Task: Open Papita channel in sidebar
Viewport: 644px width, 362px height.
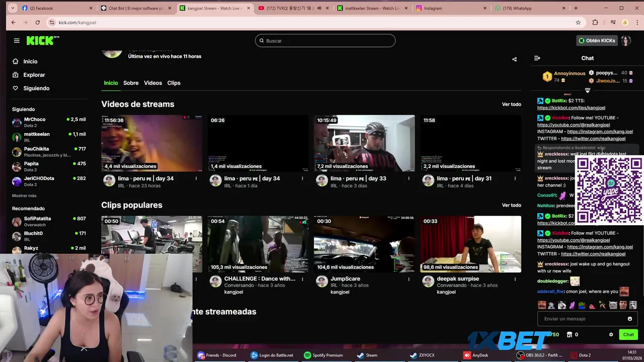Action: click(x=49, y=166)
